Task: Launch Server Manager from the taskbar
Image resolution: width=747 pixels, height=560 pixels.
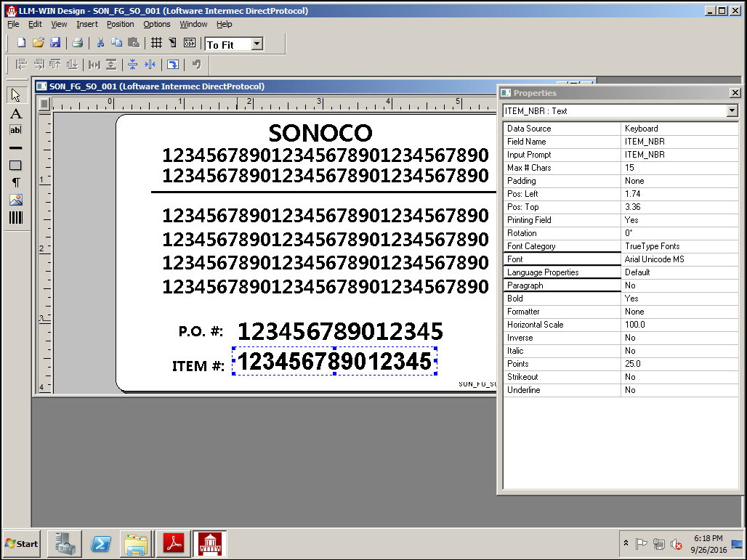Action: pyautogui.click(x=65, y=544)
